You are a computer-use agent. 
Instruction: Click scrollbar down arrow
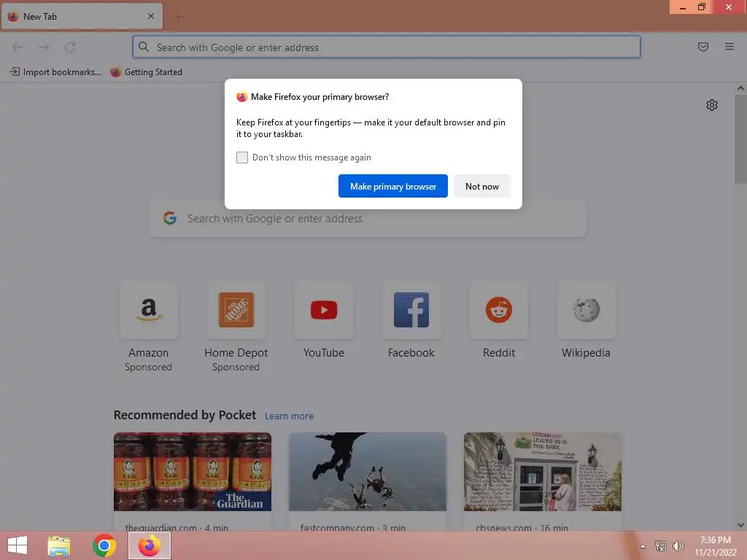[740, 525]
